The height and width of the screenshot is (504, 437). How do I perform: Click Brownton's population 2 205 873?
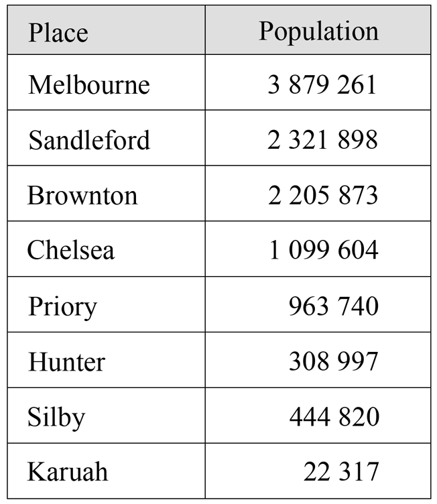click(323, 195)
